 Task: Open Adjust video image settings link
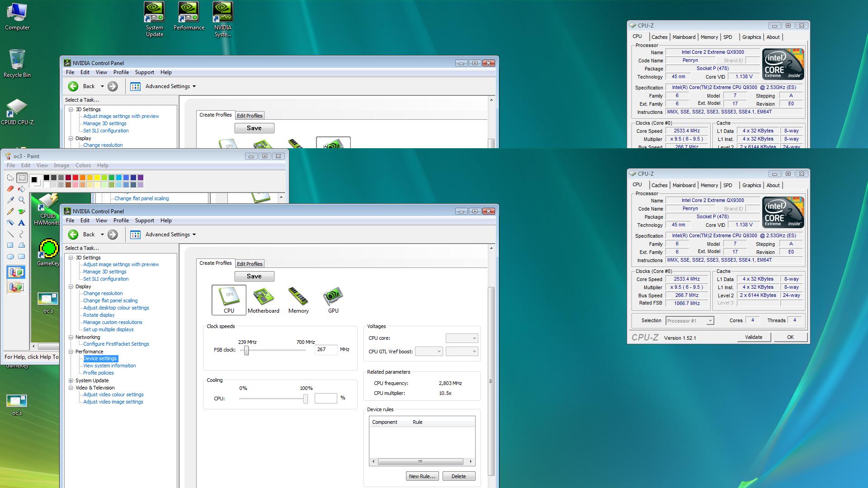[x=113, y=402]
